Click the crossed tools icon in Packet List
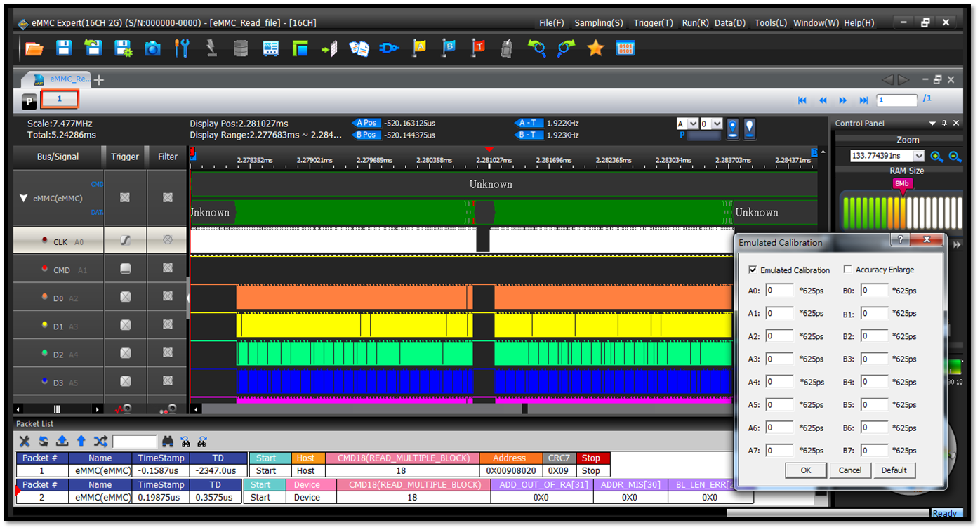This screenshot has width=980, height=530. [25, 442]
